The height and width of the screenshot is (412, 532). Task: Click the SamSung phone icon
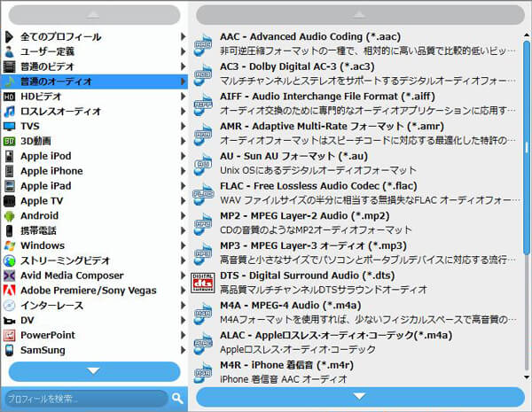coord(9,350)
